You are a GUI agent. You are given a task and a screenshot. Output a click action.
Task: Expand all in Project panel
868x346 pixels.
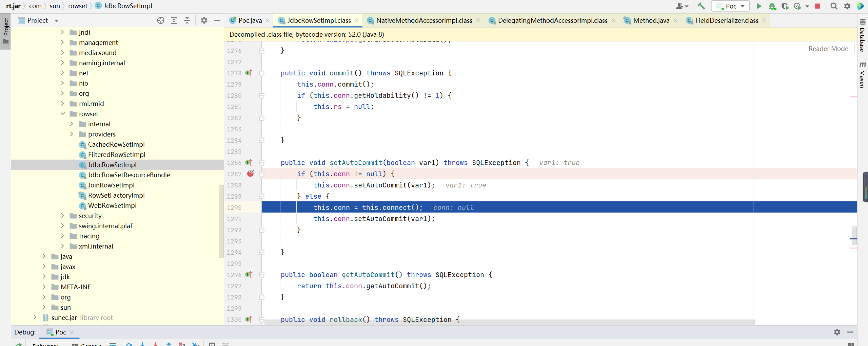174,20
